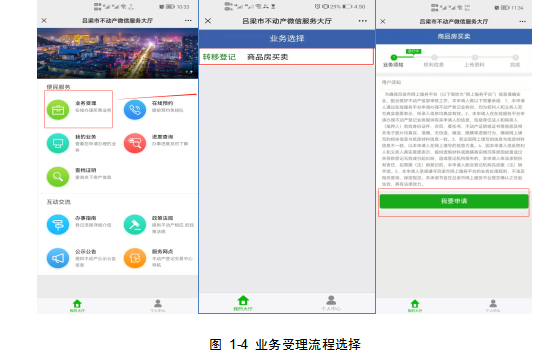The height and width of the screenshot is (361, 548).
Task: Open 政策法规 gavel icon
Action: tap(135, 224)
